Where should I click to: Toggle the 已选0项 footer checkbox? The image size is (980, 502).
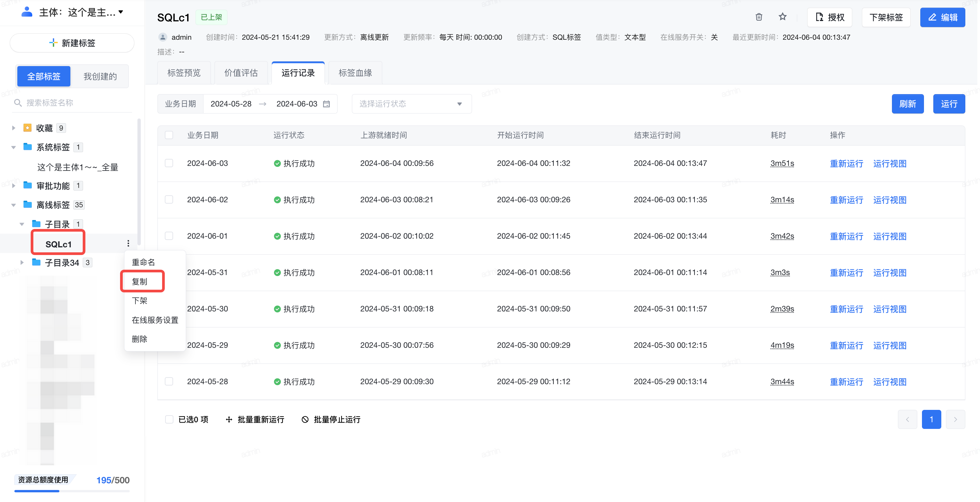[x=169, y=420]
